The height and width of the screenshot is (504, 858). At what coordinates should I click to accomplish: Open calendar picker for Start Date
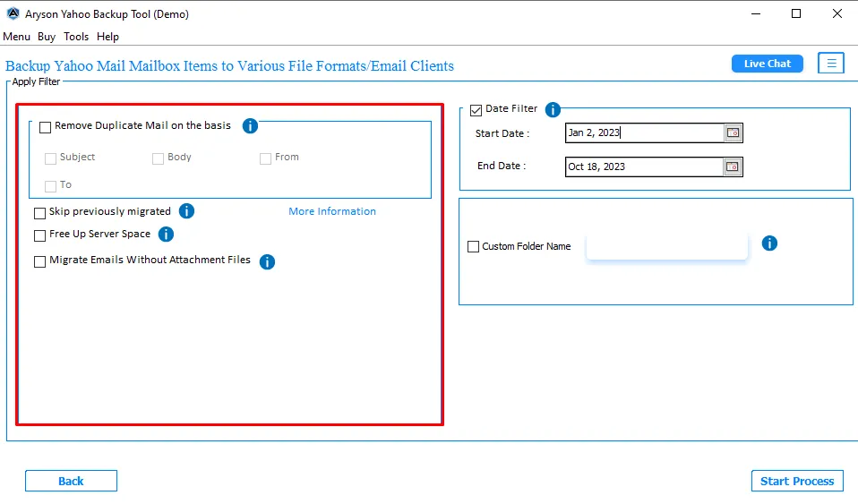[733, 132]
